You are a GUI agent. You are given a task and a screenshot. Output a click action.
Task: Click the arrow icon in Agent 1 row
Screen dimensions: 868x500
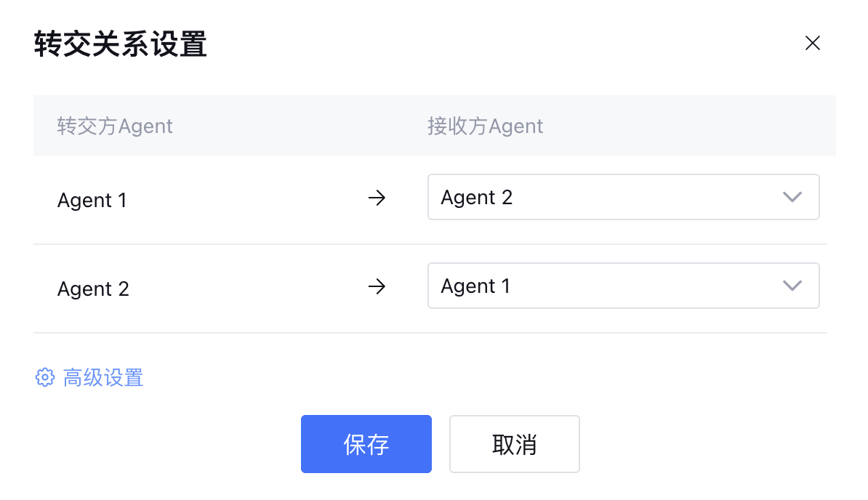pos(377,198)
